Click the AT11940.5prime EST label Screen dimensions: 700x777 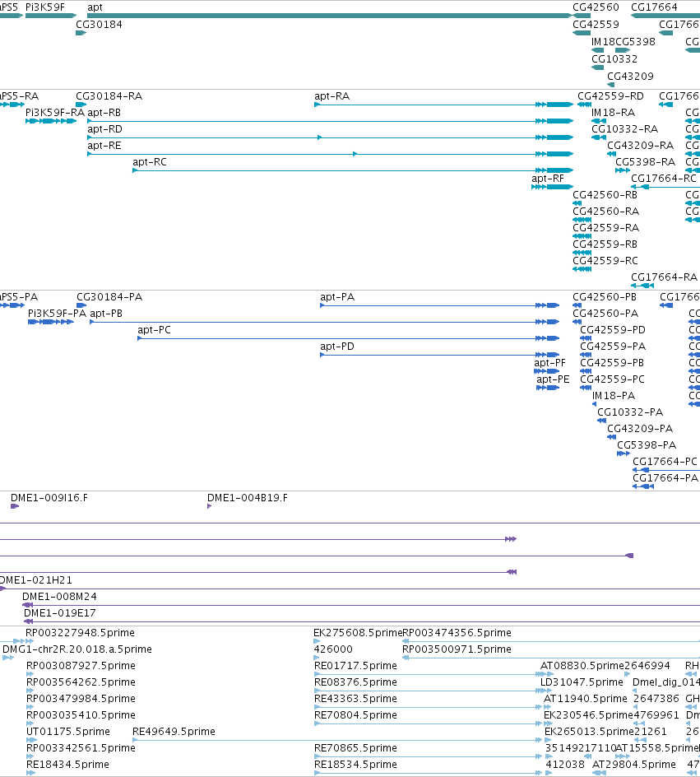click(x=586, y=698)
